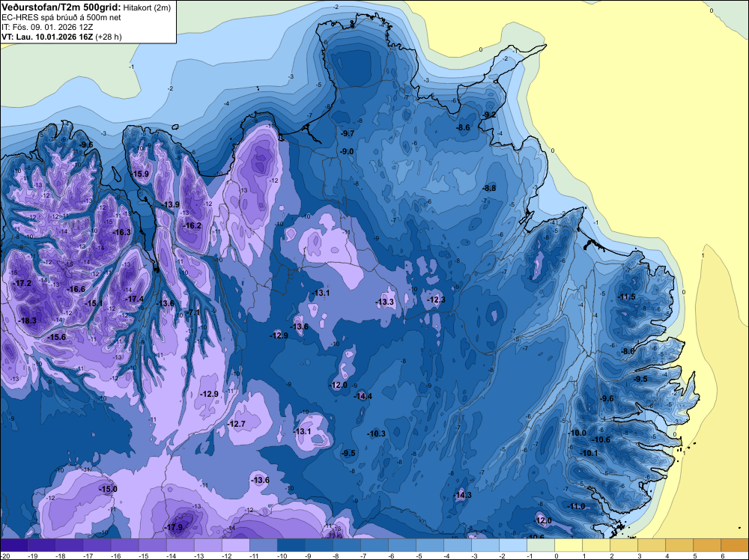
Task: Click the -15.1 temperature value on the map
Action: click(94, 303)
